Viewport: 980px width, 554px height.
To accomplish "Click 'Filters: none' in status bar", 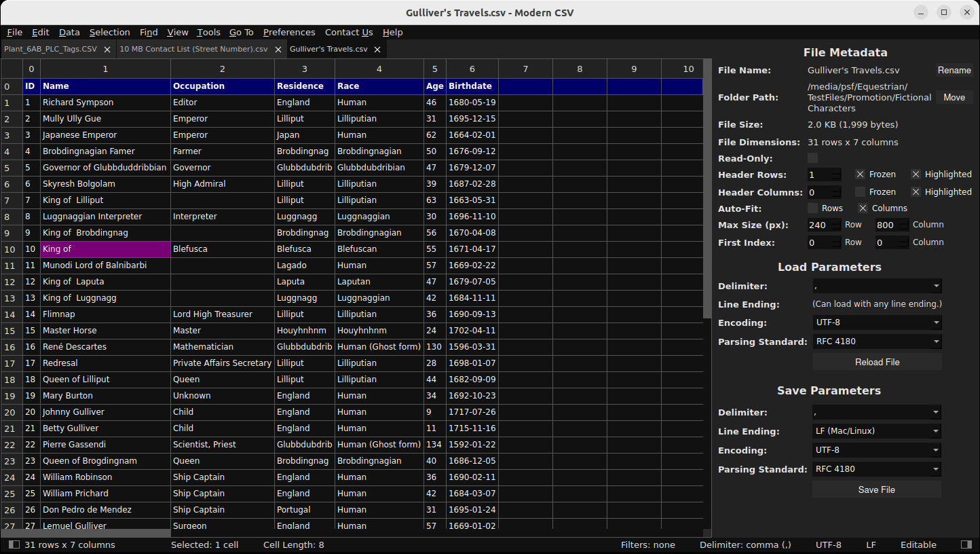I will click(x=648, y=544).
